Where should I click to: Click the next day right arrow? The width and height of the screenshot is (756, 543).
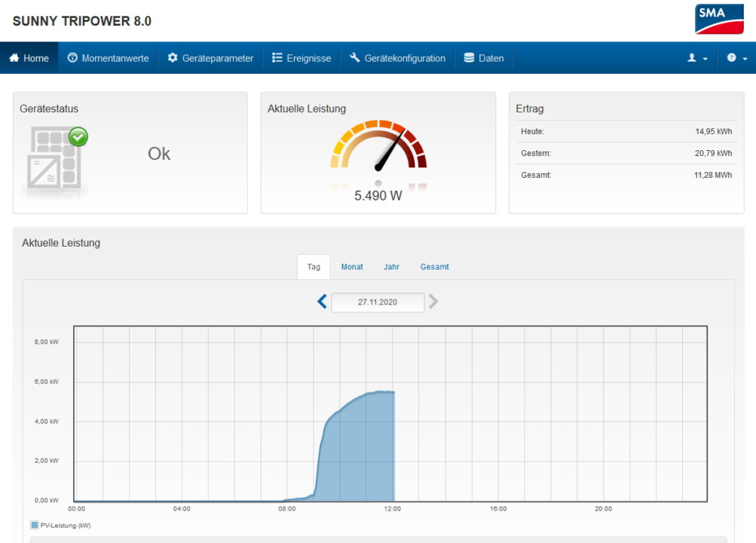click(433, 302)
